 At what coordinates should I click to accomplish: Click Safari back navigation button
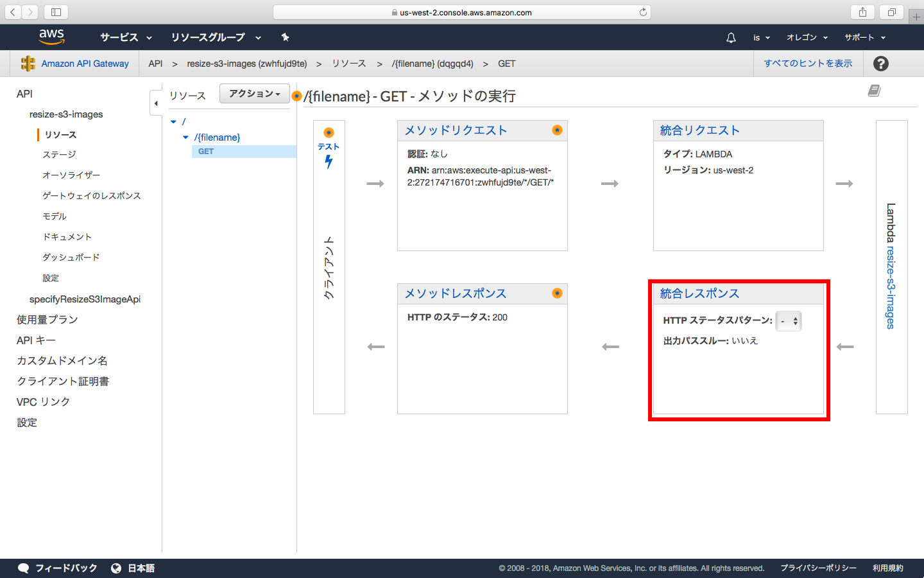tap(13, 12)
